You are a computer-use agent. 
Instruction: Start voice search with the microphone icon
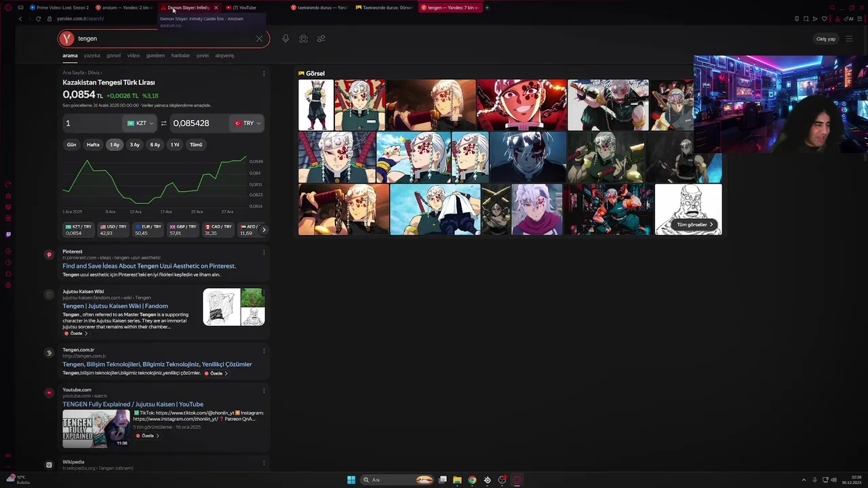coord(285,39)
